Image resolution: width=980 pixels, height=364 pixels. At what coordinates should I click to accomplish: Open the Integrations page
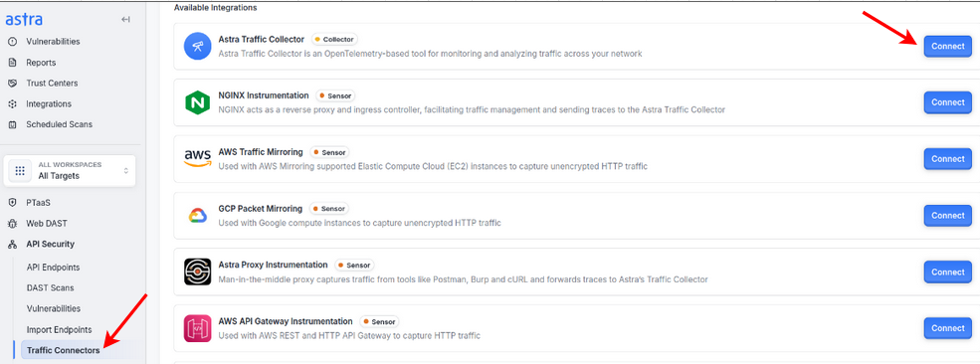(x=49, y=103)
